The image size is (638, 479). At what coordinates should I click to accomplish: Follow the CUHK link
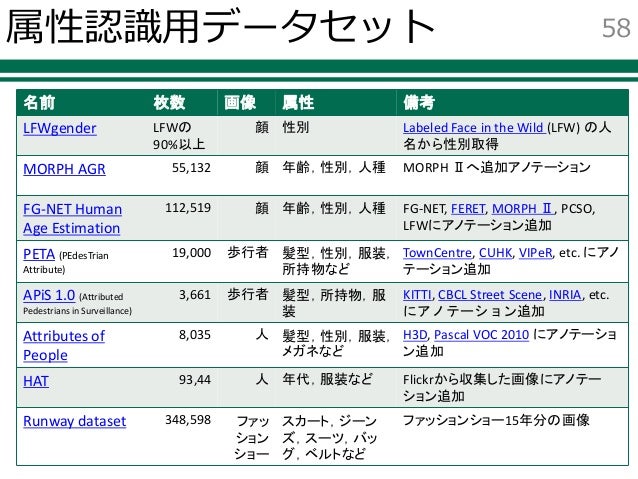pos(495,253)
